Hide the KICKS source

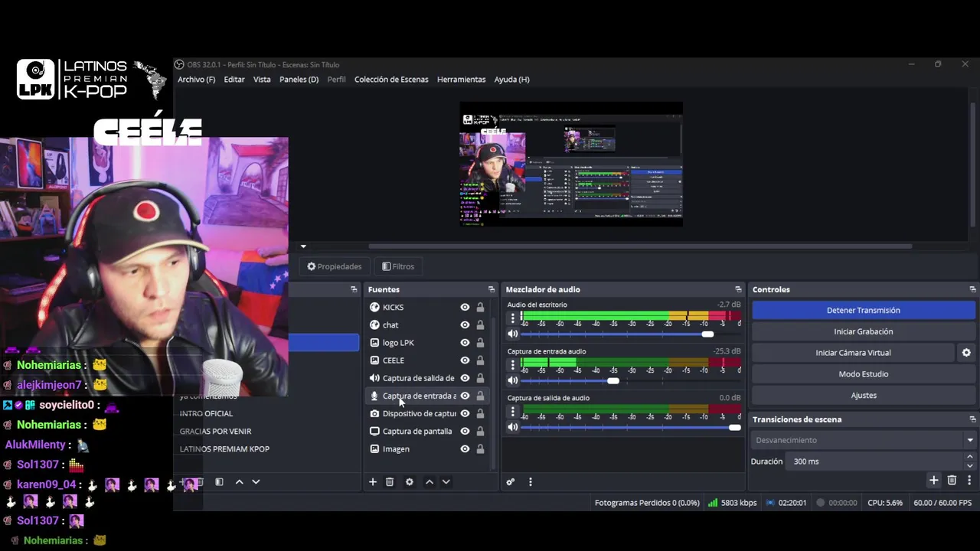point(465,307)
